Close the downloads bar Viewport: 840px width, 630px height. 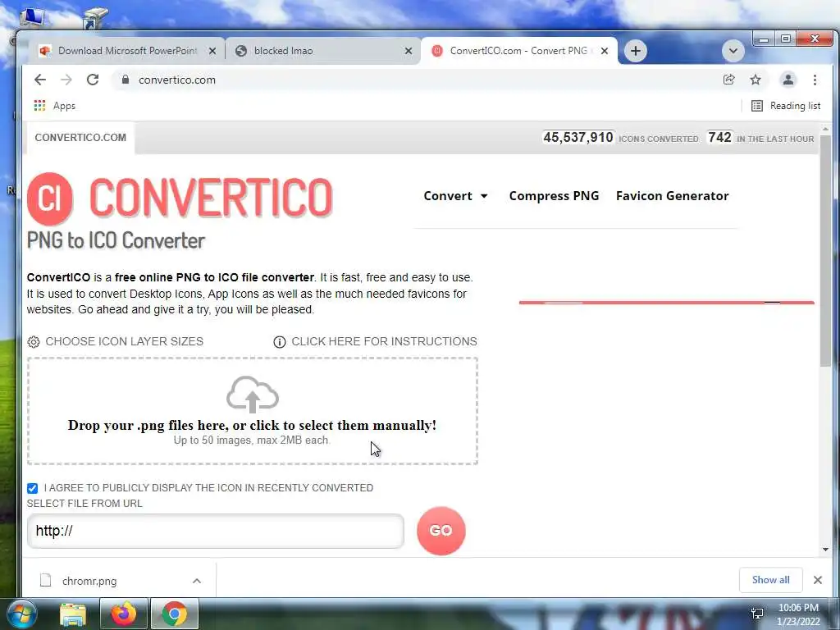[818, 580]
